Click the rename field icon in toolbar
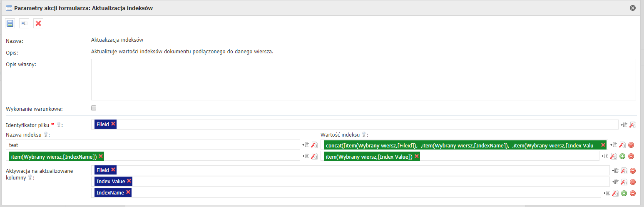 [x=24, y=23]
